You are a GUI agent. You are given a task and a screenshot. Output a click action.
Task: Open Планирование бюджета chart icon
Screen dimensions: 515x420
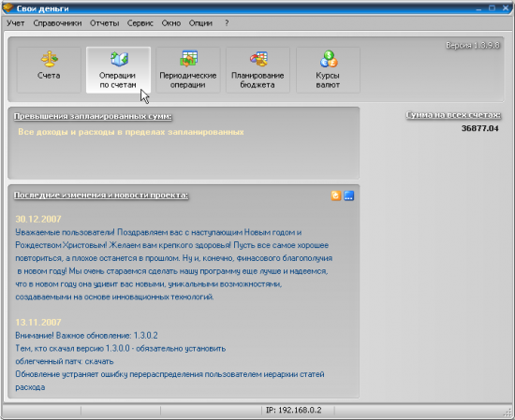tap(258, 59)
